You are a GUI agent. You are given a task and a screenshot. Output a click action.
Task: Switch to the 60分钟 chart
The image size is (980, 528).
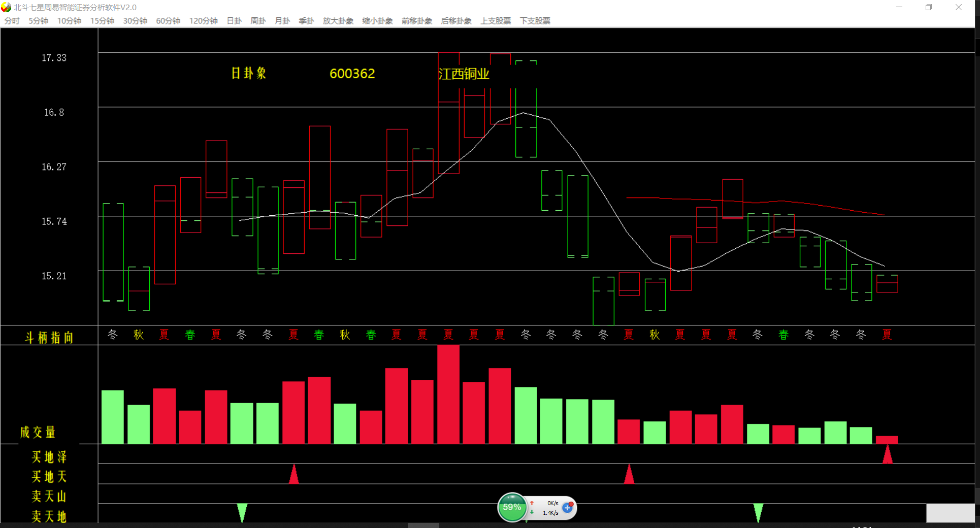168,21
